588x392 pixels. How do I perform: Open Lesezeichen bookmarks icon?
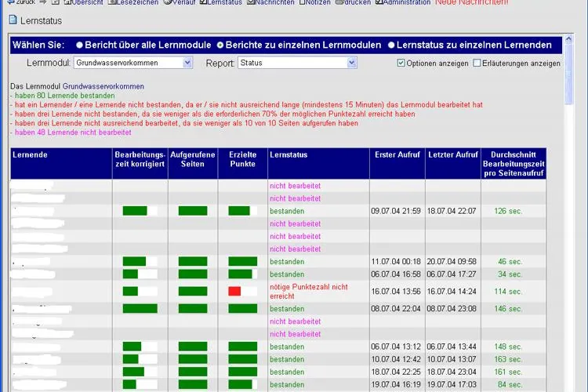[111, 2]
